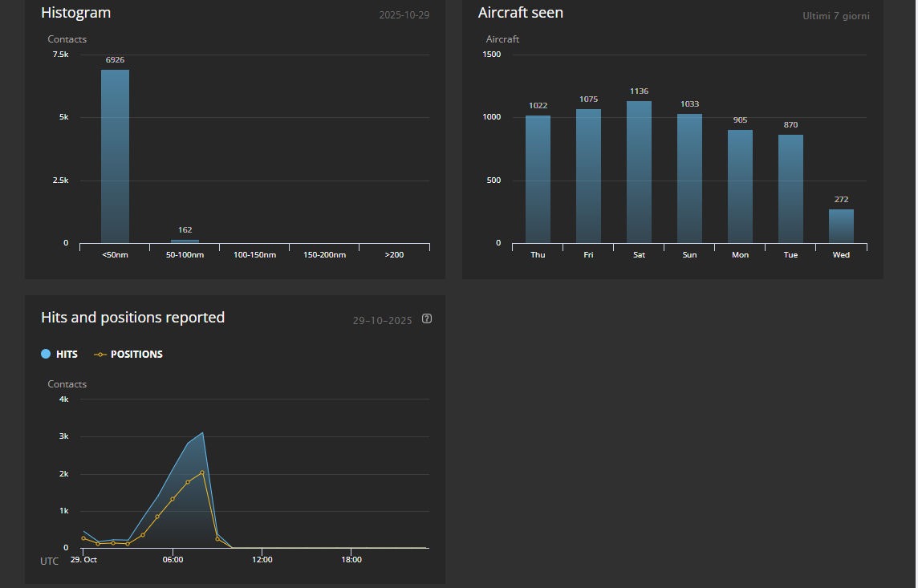This screenshot has width=918, height=588.
Task: Click the yellow POSITIONS legend line marker
Action: pyautogui.click(x=100, y=354)
